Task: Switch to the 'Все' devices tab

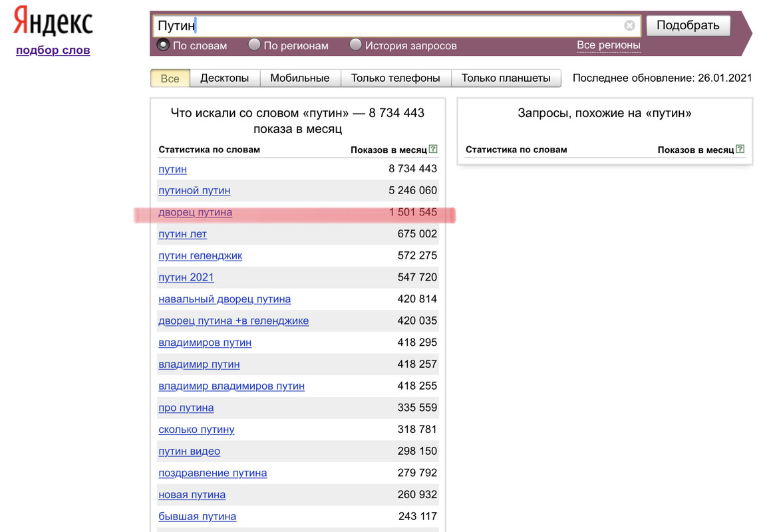Action: (170, 78)
